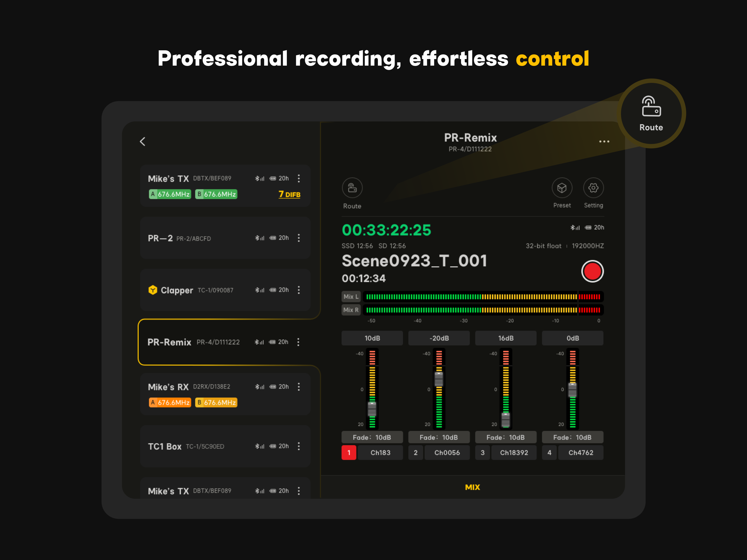Image resolution: width=747 pixels, height=560 pixels.
Task: Open more options for Mike's RX
Action: point(299,387)
